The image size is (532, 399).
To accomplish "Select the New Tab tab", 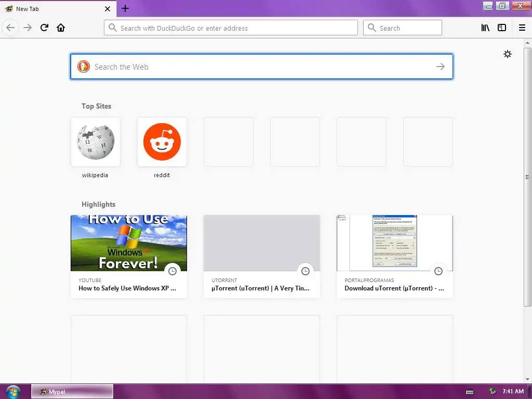I will click(x=58, y=9).
